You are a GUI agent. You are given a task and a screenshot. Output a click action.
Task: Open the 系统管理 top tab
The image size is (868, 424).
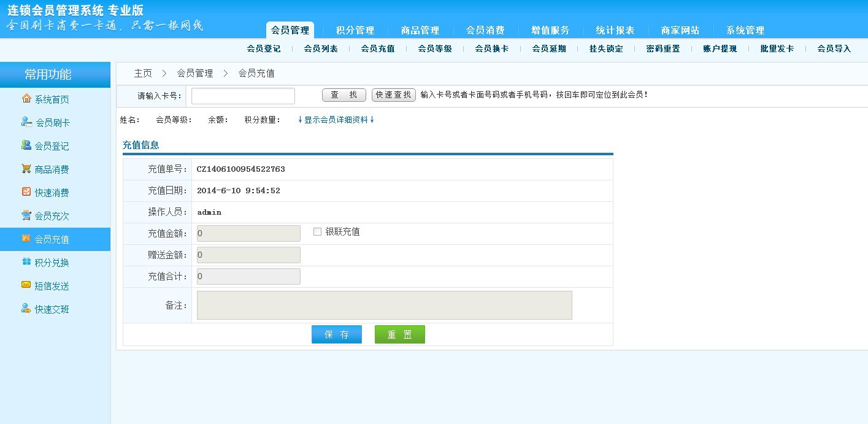745,30
